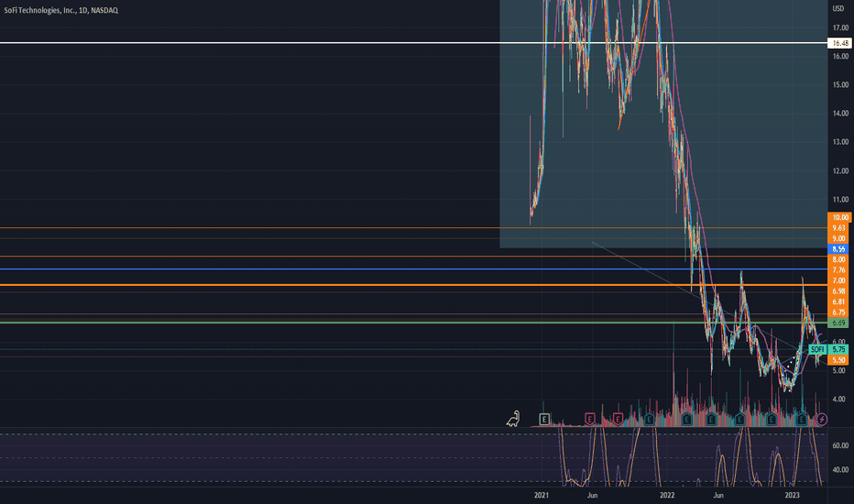The height and width of the screenshot is (504, 854).
Task: Click the dinosaur icon on the chart
Action: coord(513,419)
